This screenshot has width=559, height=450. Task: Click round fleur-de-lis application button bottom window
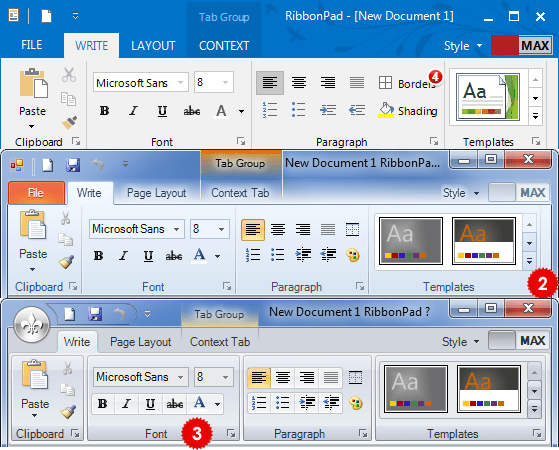coord(31,324)
